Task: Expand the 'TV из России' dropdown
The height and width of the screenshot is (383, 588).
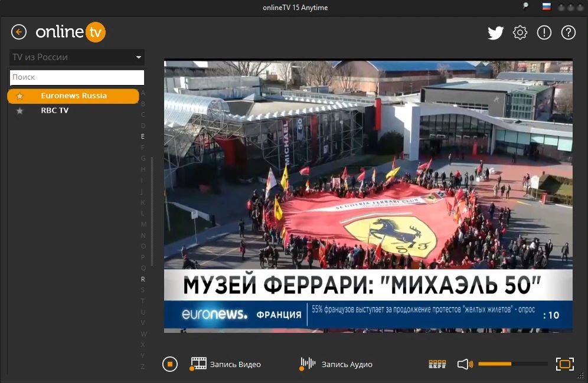Action: (x=77, y=57)
